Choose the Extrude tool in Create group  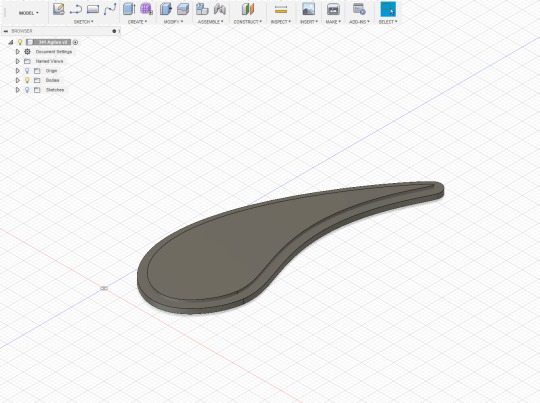pyautogui.click(x=129, y=9)
